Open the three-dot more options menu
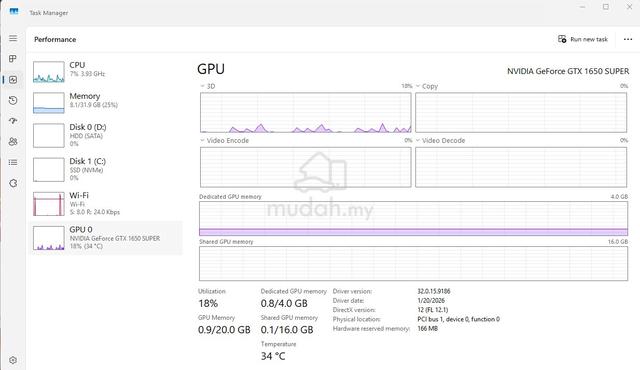 coord(628,39)
